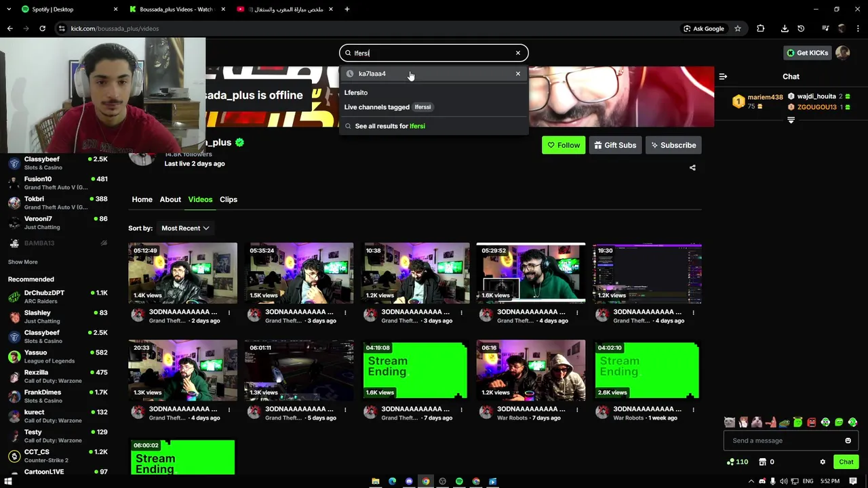Open options menu for 04:02:10 video

coord(693,410)
